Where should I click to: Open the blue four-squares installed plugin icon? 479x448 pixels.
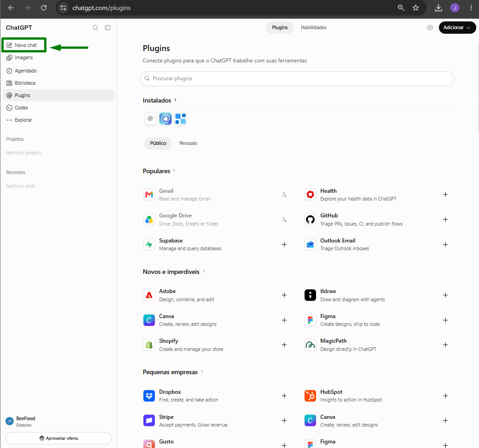(x=181, y=118)
